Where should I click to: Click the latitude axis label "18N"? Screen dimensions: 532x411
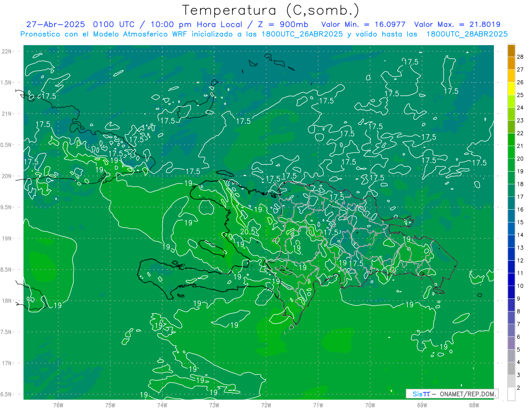pyautogui.click(x=8, y=301)
